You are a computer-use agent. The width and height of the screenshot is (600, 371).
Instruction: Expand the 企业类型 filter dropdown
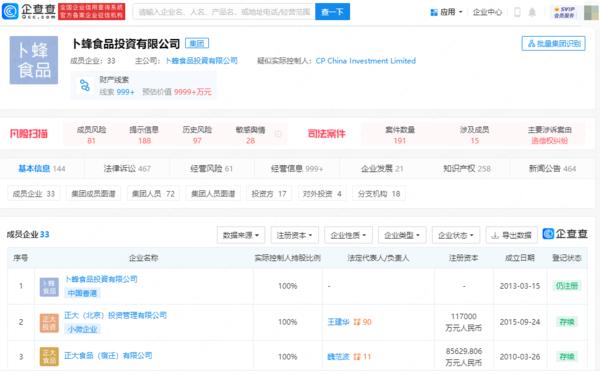tap(402, 235)
